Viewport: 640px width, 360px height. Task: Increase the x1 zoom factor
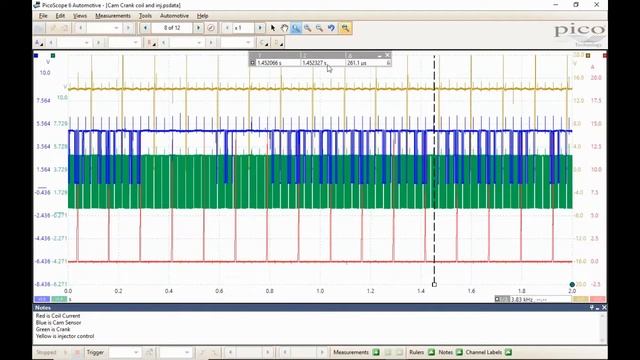pyautogui.click(x=260, y=28)
